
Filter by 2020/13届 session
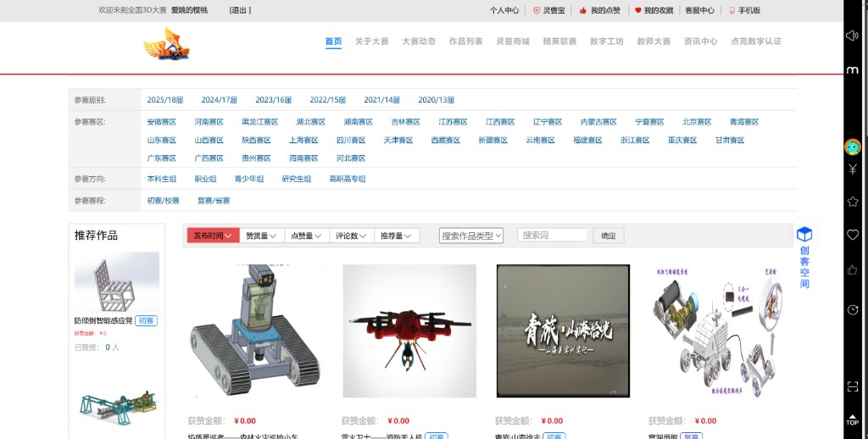pos(437,100)
